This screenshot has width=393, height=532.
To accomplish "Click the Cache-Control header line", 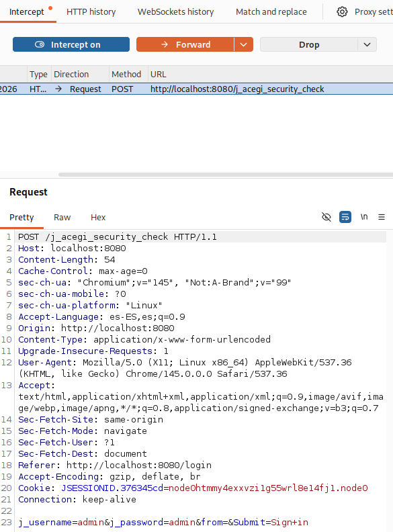I will click(x=83, y=271).
